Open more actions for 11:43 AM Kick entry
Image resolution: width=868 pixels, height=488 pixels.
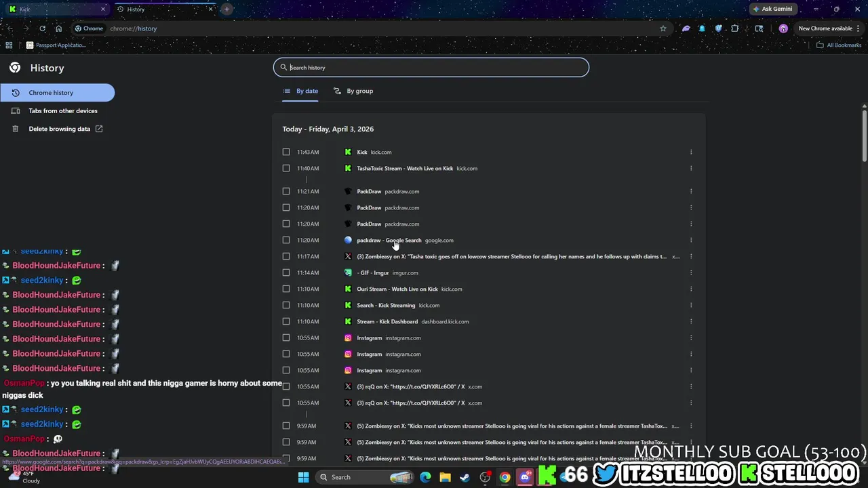(691, 152)
